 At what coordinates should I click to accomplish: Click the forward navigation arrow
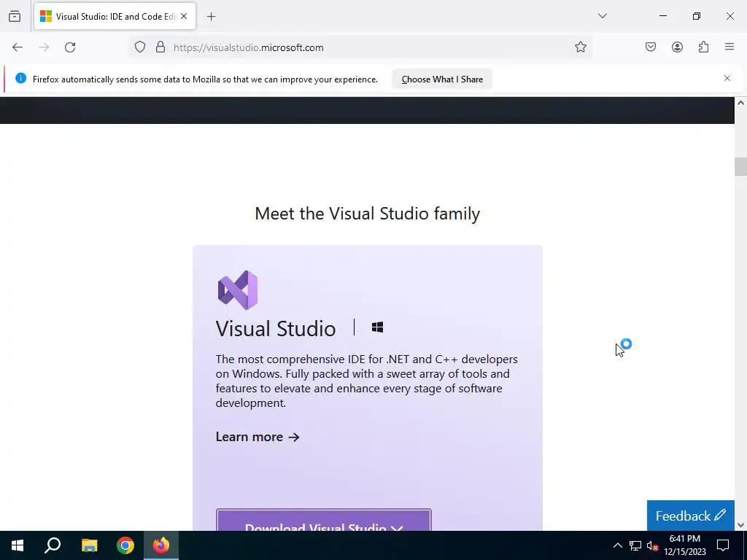coord(44,47)
